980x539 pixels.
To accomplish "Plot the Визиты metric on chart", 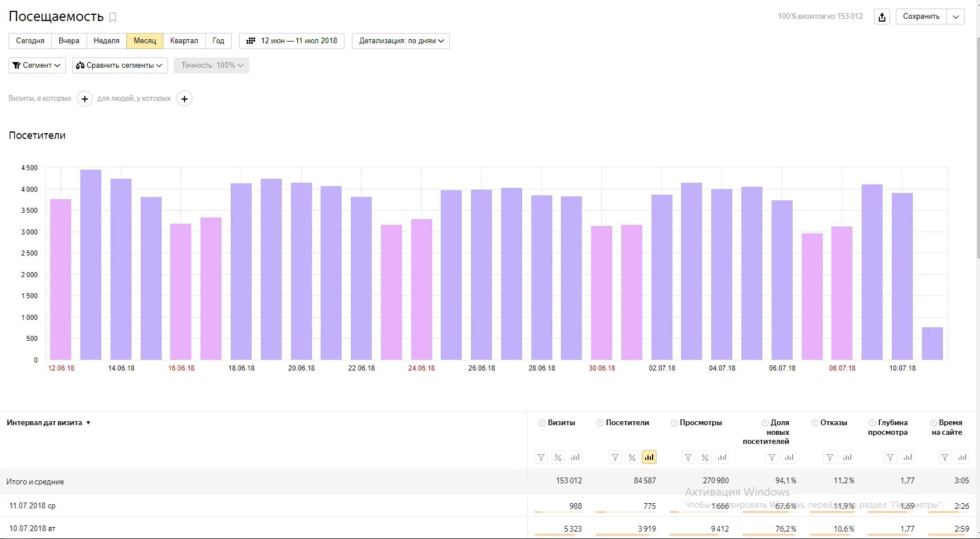I will (575, 457).
